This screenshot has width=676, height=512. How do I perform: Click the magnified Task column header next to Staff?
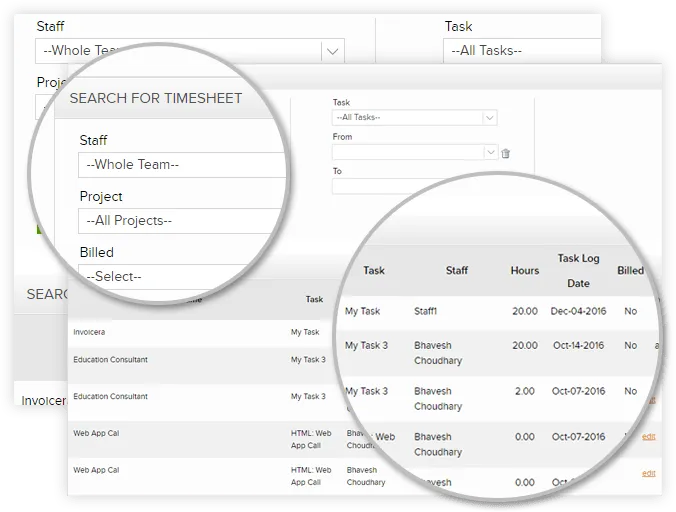click(373, 271)
